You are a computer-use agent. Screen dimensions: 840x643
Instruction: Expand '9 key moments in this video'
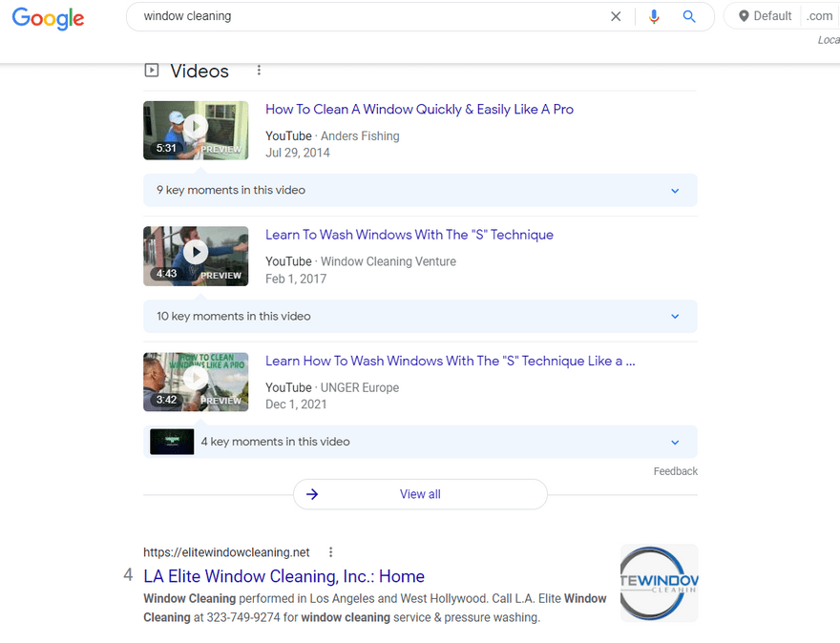420,190
